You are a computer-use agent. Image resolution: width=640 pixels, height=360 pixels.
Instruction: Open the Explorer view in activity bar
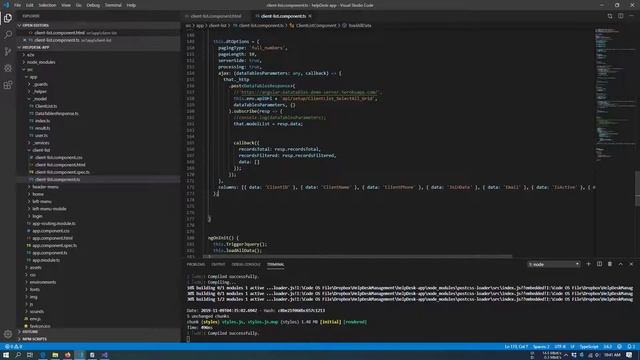(x=8, y=18)
